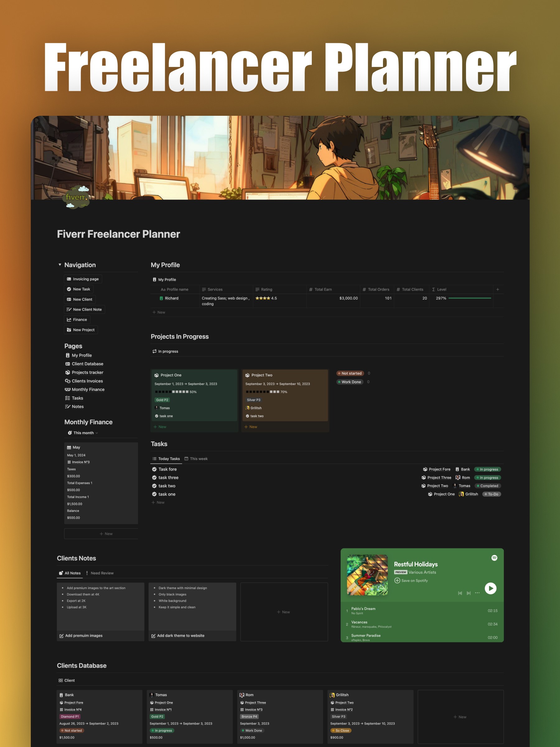Add a new client card in Clients Database
Viewport: 560px width, 747px height.
tap(460, 716)
